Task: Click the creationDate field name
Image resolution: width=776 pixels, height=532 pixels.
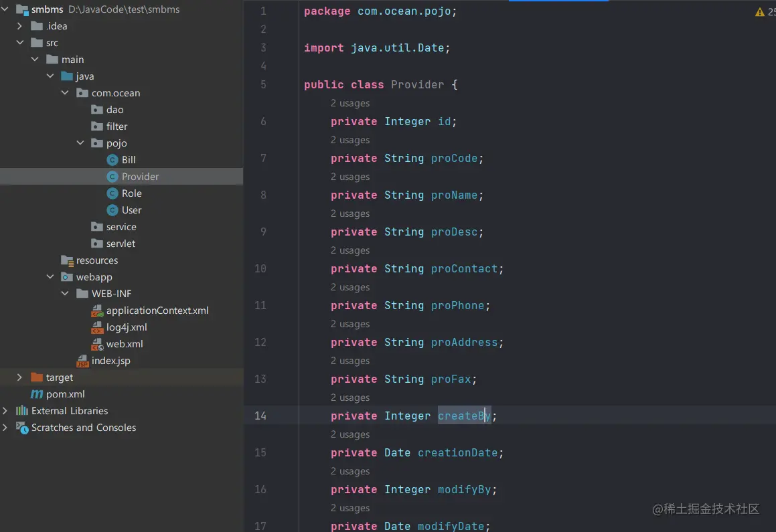Action: click(457, 453)
